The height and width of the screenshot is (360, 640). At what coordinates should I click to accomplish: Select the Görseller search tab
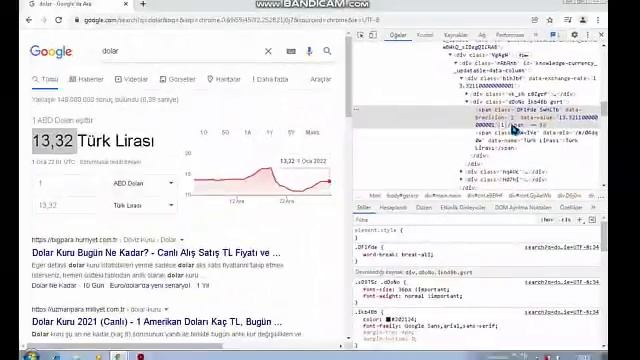coord(178,79)
